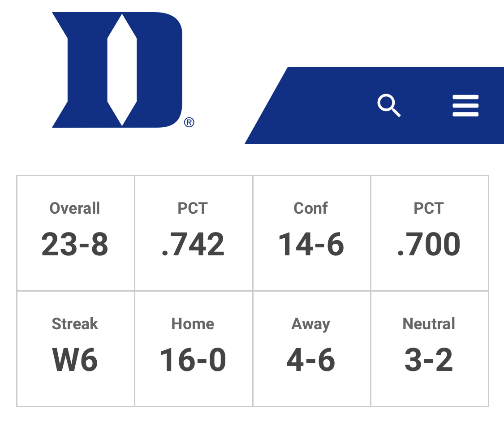Click the Conf label text
The image size is (504, 422).
pyautogui.click(x=310, y=208)
